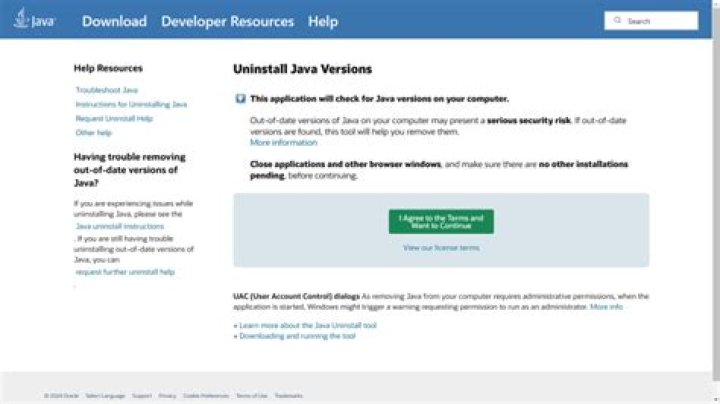Image resolution: width=720 pixels, height=404 pixels.
Task: Open the Developer Resources menu
Action: click(227, 21)
